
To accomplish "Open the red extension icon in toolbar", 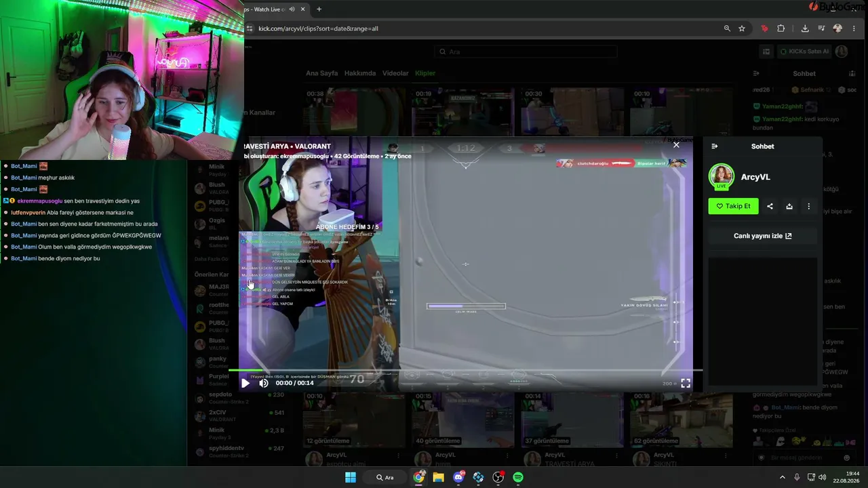I will point(764,28).
